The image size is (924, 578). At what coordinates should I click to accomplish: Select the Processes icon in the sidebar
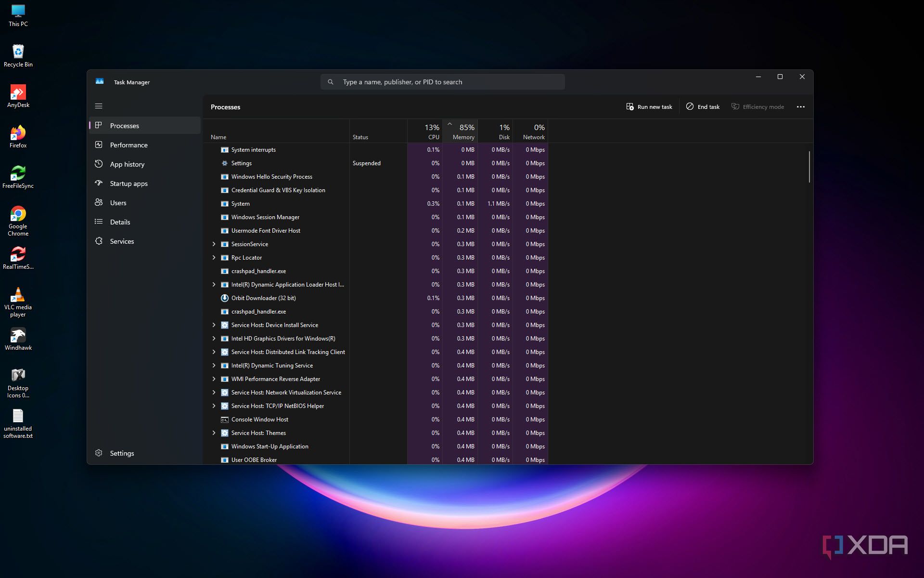99,125
